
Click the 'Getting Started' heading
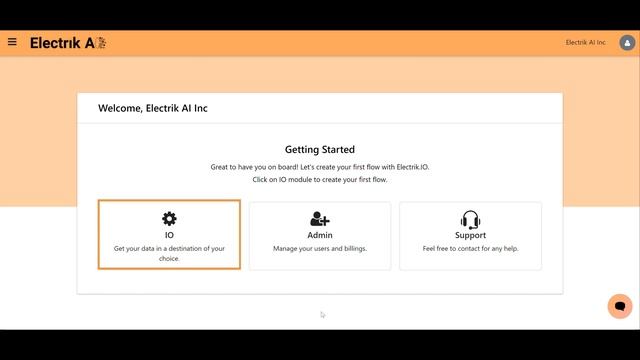320,149
